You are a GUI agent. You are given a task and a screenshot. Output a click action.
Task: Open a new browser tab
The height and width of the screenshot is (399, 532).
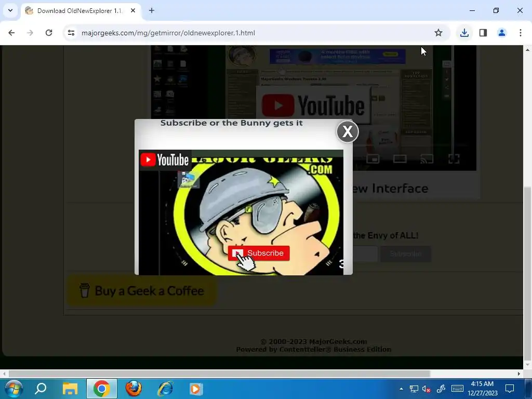coord(152,10)
